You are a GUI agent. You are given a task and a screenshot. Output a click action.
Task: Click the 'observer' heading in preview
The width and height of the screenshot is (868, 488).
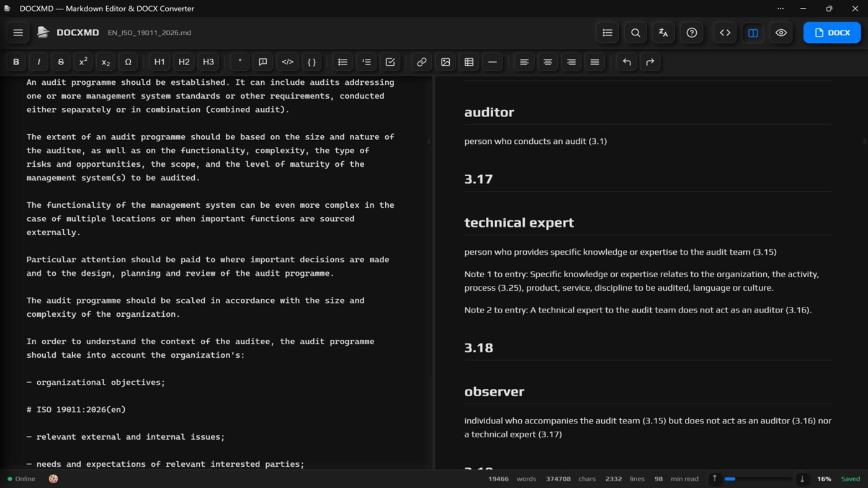494,392
